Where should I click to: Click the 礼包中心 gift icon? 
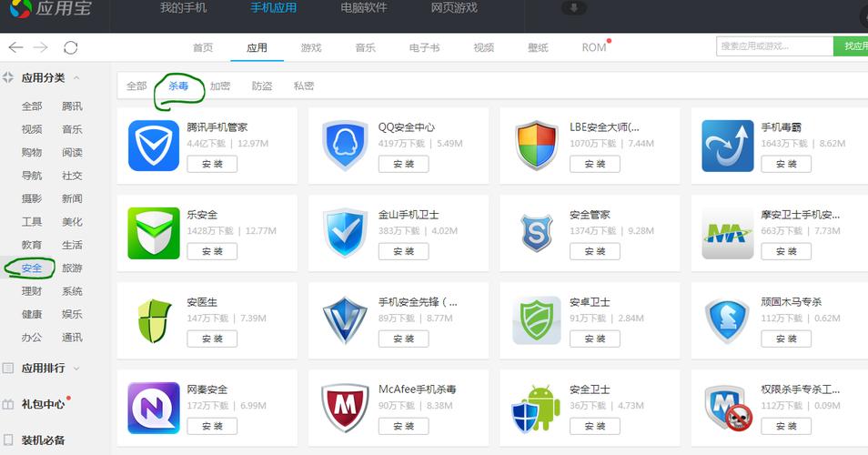(8, 405)
